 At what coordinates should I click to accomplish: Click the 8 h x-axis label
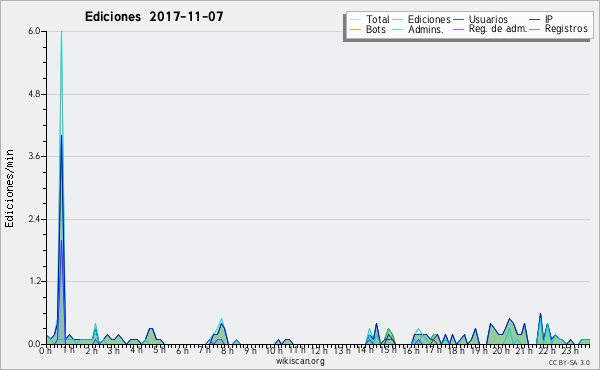pos(227,351)
